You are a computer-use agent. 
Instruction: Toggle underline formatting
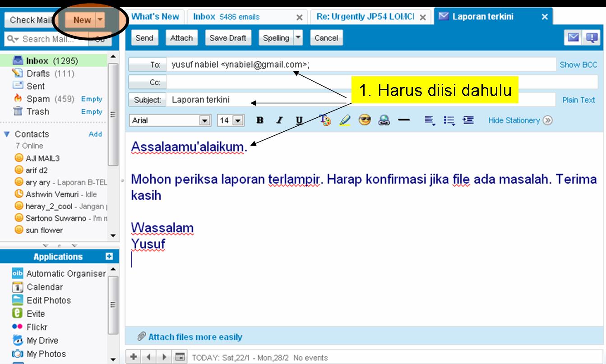[x=298, y=120]
